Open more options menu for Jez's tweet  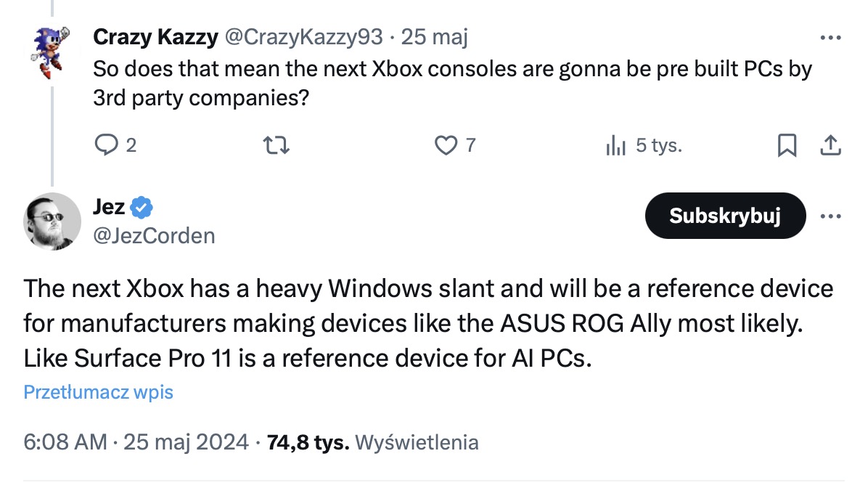[x=830, y=216]
